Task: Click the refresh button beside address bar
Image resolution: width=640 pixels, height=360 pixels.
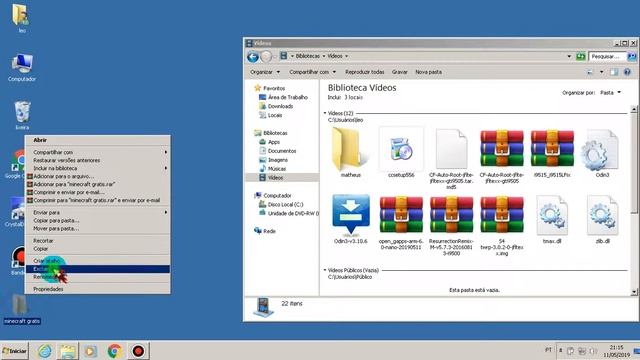Action: tap(580, 56)
